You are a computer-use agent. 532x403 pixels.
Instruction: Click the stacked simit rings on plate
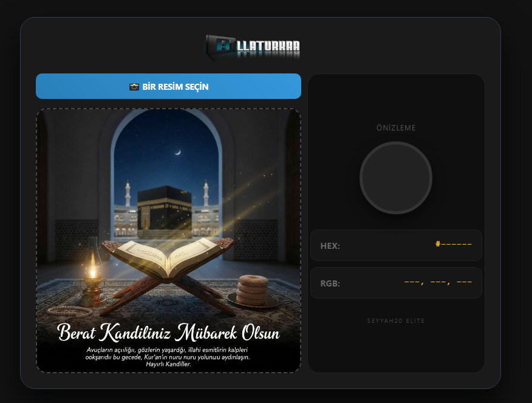tap(251, 290)
